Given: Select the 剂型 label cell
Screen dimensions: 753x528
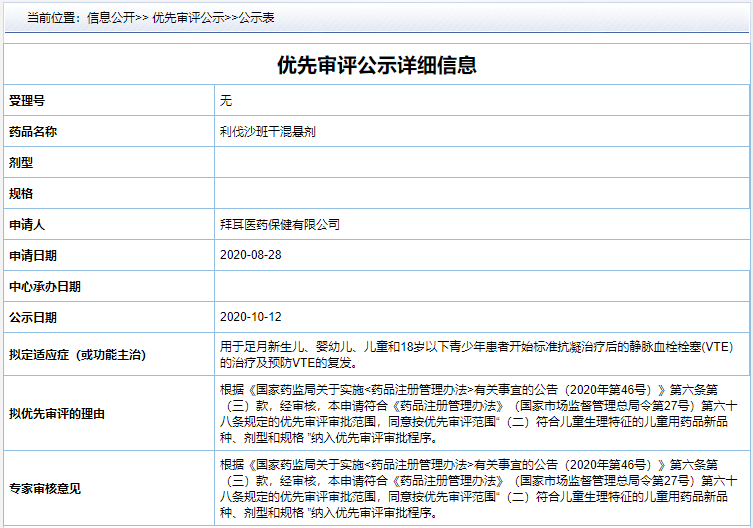Looking at the screenshot, I should (x=109, y=162).
